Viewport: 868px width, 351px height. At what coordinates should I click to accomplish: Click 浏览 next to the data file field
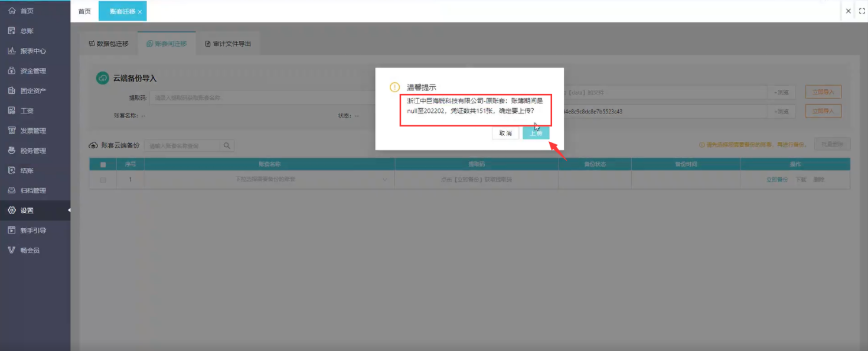781,92
